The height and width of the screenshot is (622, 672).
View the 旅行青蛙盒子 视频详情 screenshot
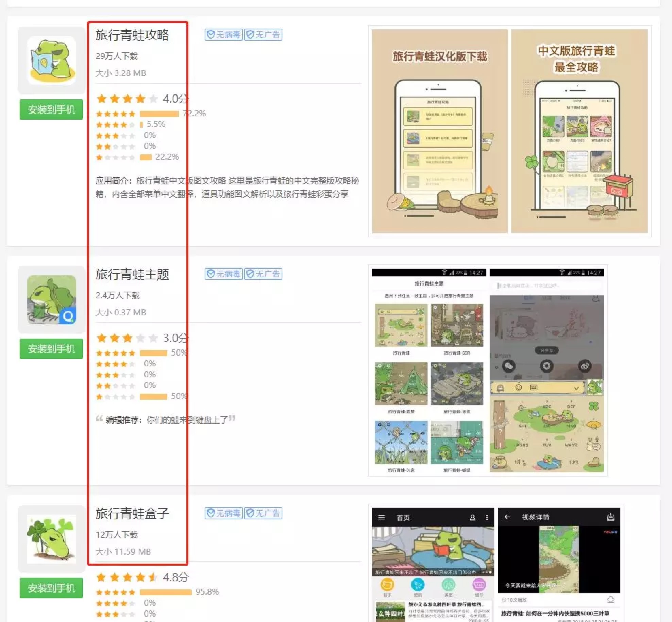pyautogui.click(x=559, y=565)
